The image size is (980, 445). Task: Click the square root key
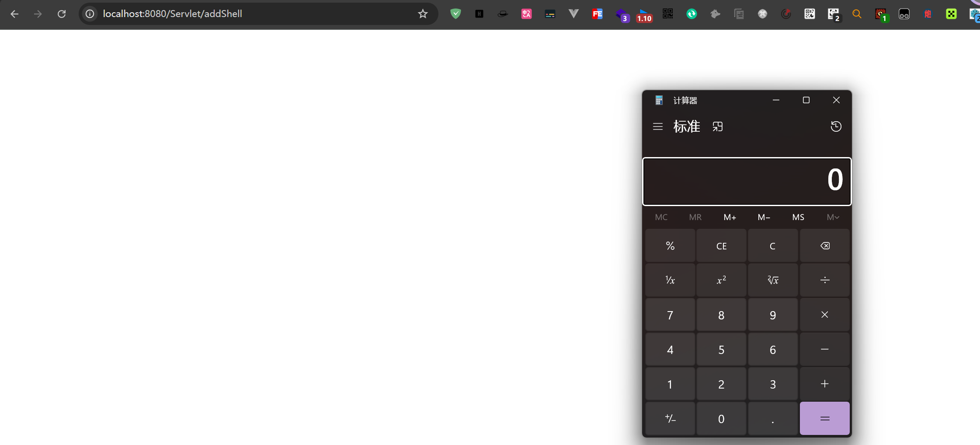773,280
